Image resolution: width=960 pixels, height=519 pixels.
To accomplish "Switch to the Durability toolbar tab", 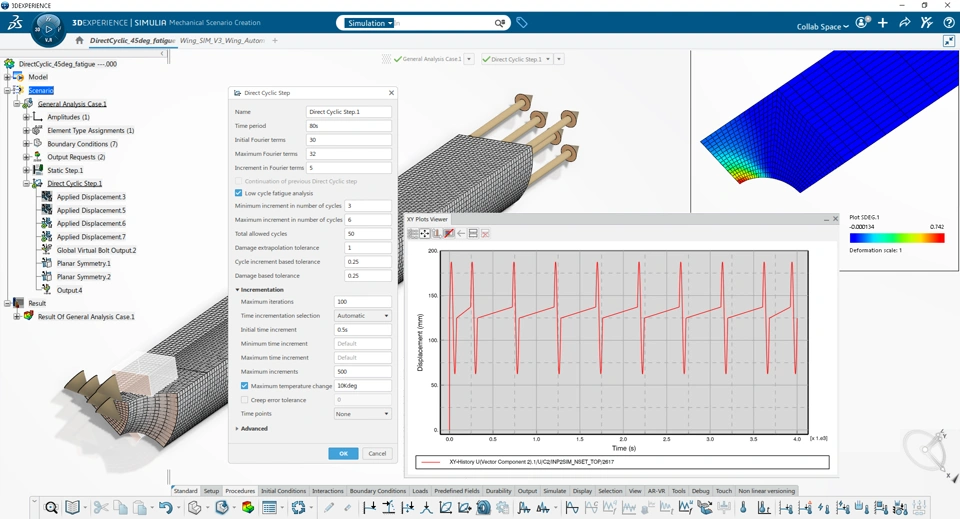I will 498,491.
